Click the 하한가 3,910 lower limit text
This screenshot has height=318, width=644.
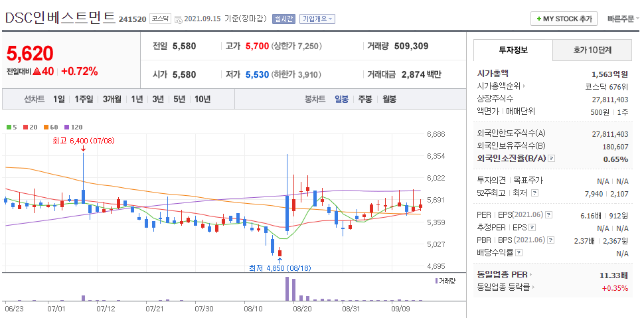[x=297, y=75]
